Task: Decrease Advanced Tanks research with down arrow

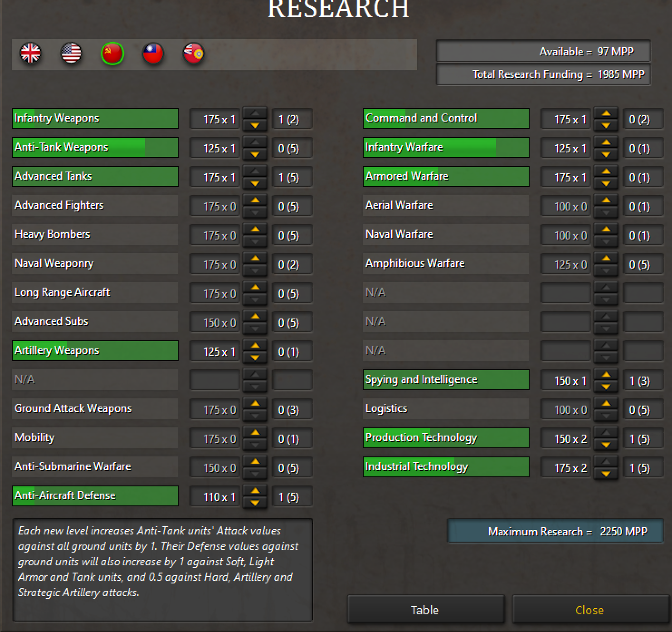Action: (x=255, y=183)
